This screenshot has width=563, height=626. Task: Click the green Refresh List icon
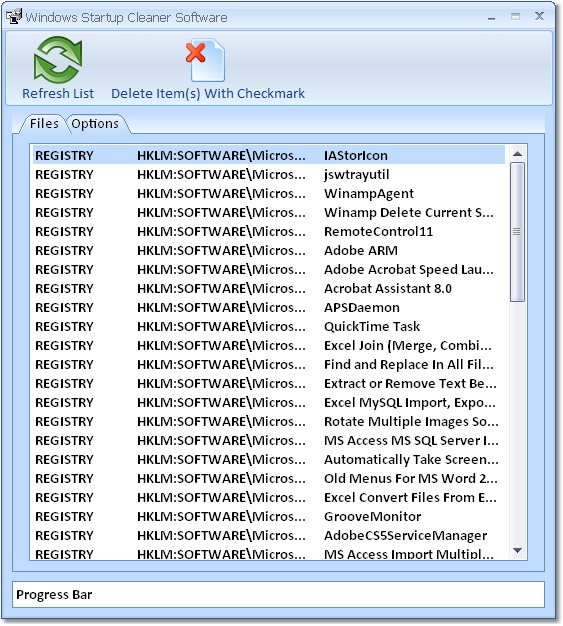click(58, 60)
